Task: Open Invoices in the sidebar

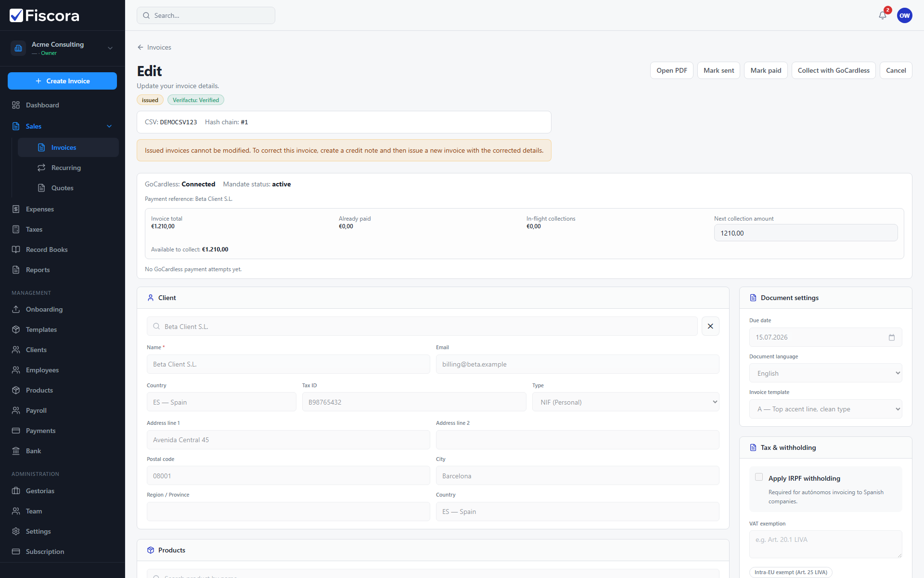Action: pos(68,147)
